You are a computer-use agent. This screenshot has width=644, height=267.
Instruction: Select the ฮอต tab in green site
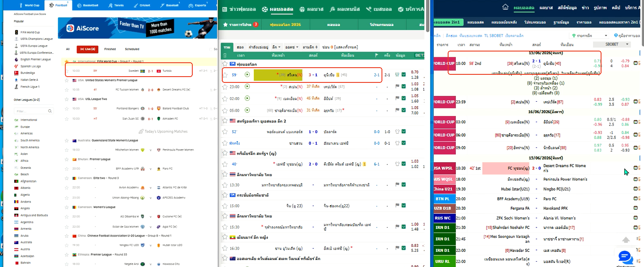(240, 47)
